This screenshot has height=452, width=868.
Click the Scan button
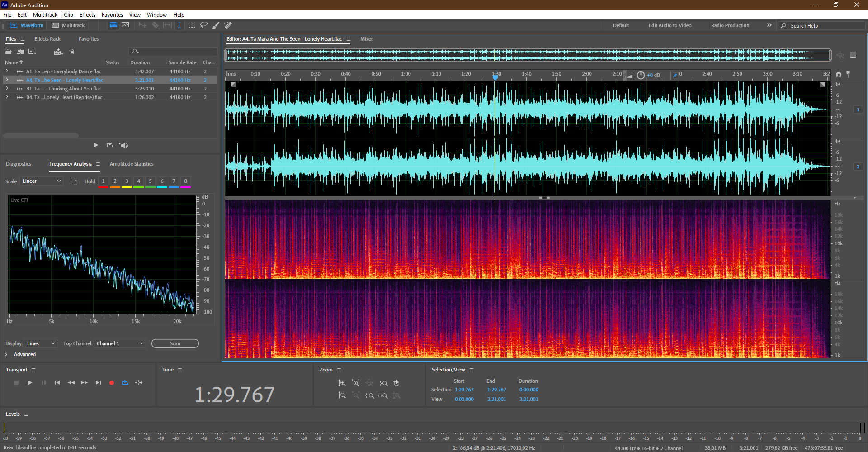(175, 343)
